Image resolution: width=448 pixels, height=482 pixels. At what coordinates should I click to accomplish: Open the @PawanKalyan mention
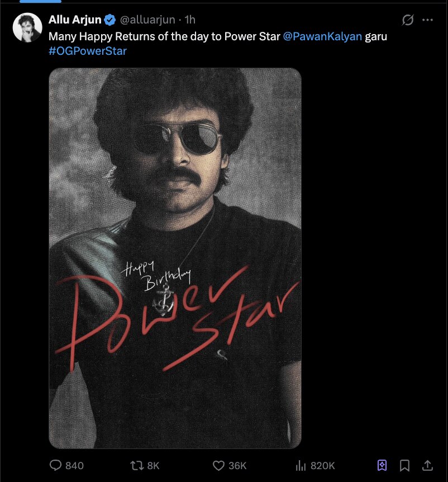pos(322,36)
